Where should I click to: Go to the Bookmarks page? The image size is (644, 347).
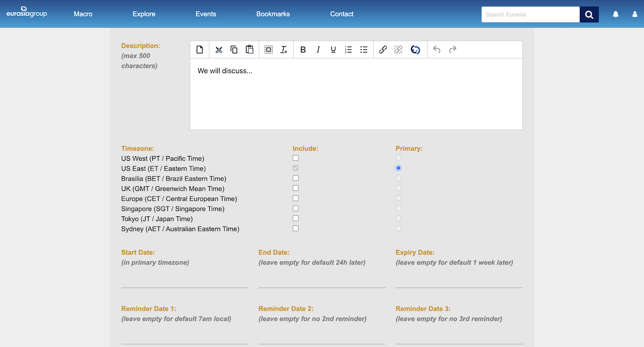(x=273, y=14)
